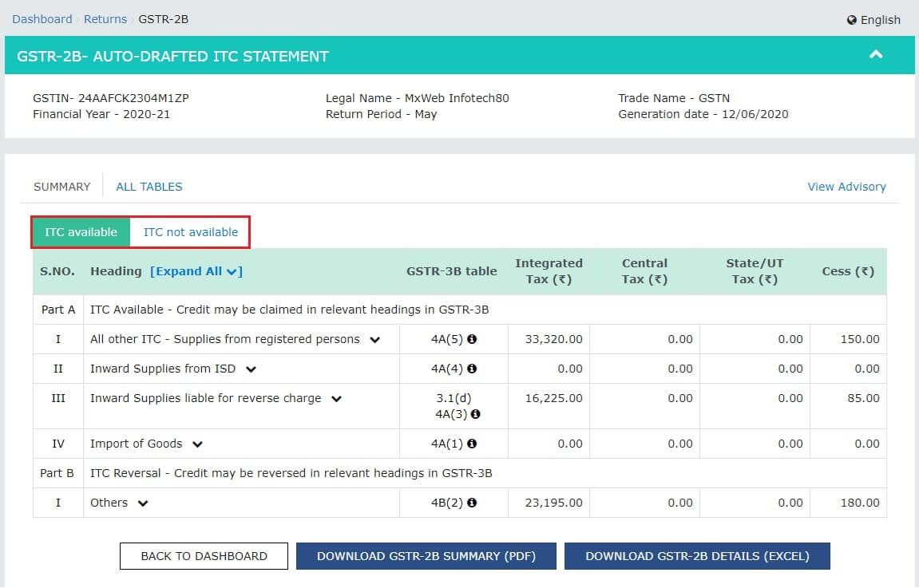Click DOWNLOAD GSTR-2B SUMMARY (PDF)
This screenshot has height=588, width=919.
[x=426, y=555]
